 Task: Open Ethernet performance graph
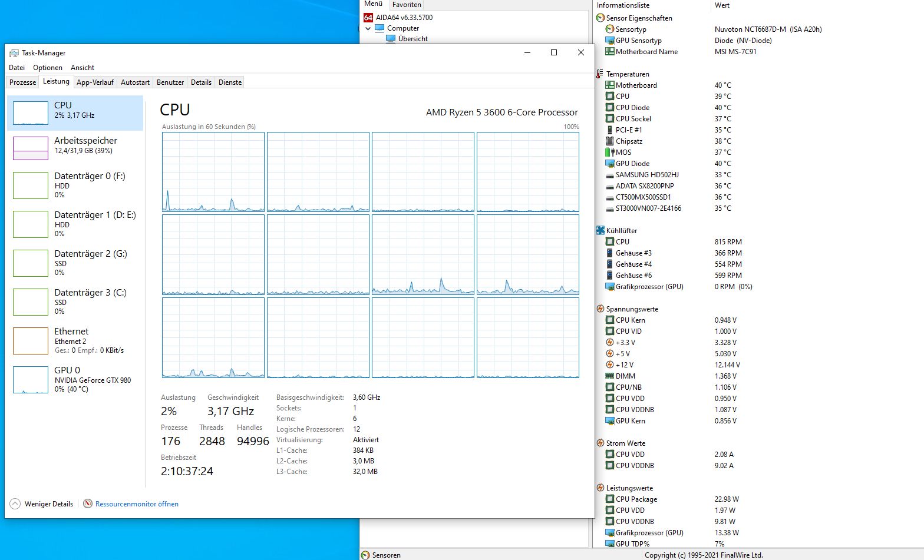[75, 340]
